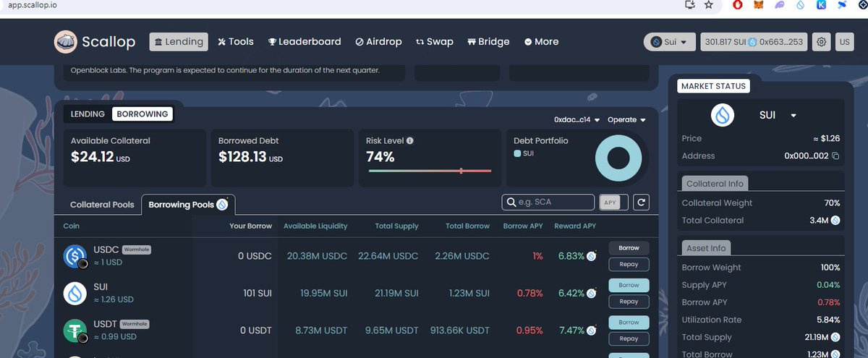This screenshot has width=868, height=358.
Task: Click the SUI icon beside Total Collateral 3.4M
Action: pos(835,221)
